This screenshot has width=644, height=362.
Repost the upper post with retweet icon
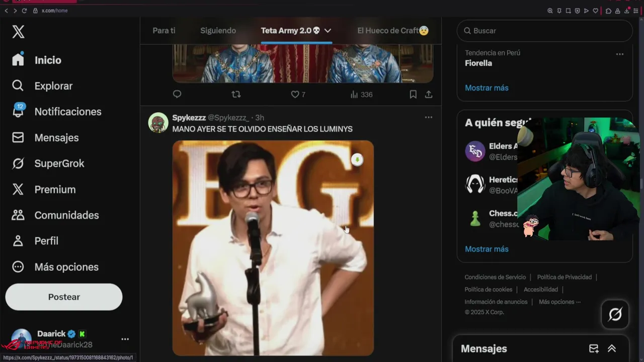point(236,95)
